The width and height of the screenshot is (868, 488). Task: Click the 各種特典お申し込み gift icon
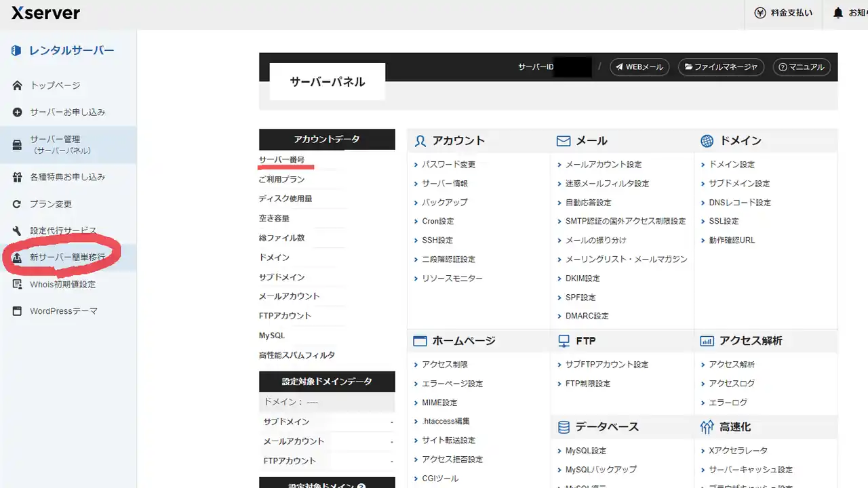(x=18, y=177)
